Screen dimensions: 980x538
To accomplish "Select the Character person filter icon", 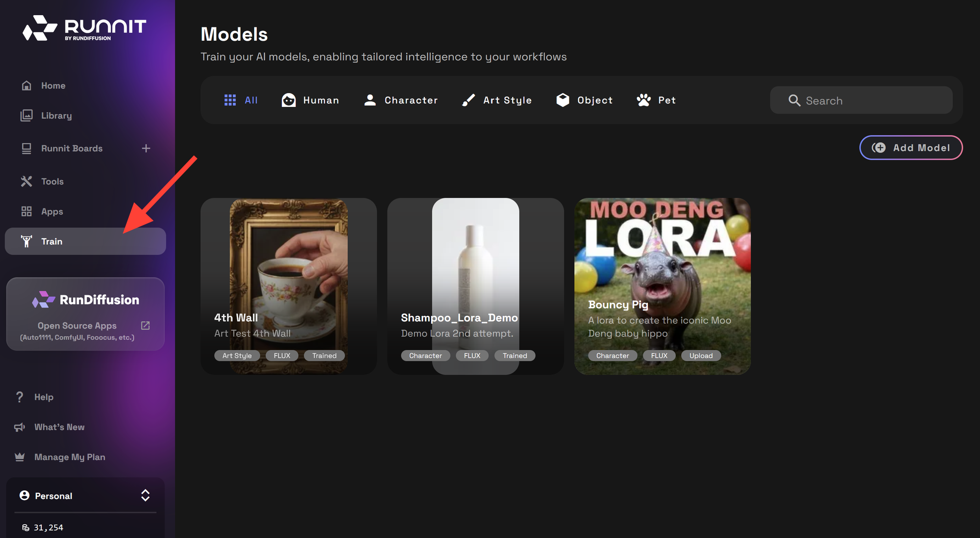I will [370, 100].
